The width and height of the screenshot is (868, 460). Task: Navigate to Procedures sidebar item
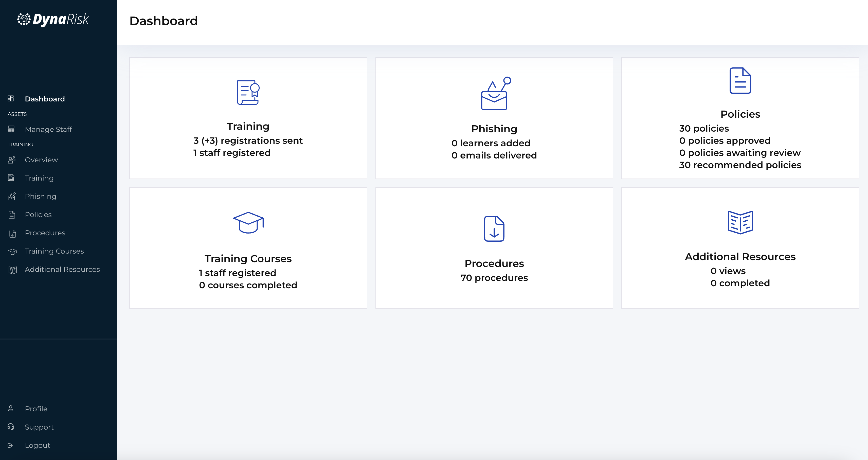(45, 233)
